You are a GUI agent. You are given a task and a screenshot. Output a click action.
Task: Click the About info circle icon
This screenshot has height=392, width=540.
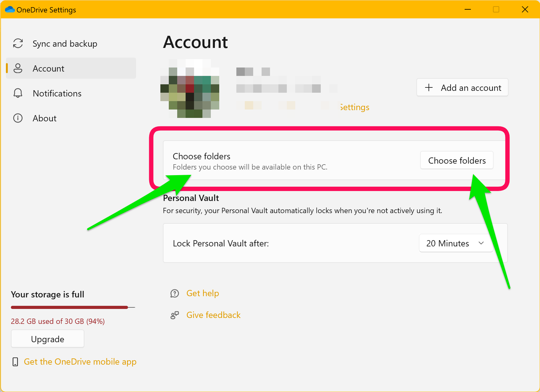[x=18, y=118]
